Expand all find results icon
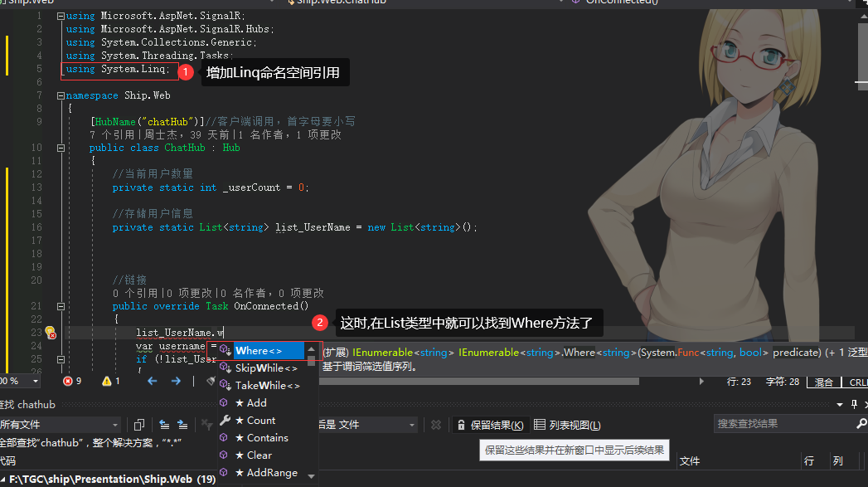Viewport: 868px width, 487px height. [x=182, y=425]
